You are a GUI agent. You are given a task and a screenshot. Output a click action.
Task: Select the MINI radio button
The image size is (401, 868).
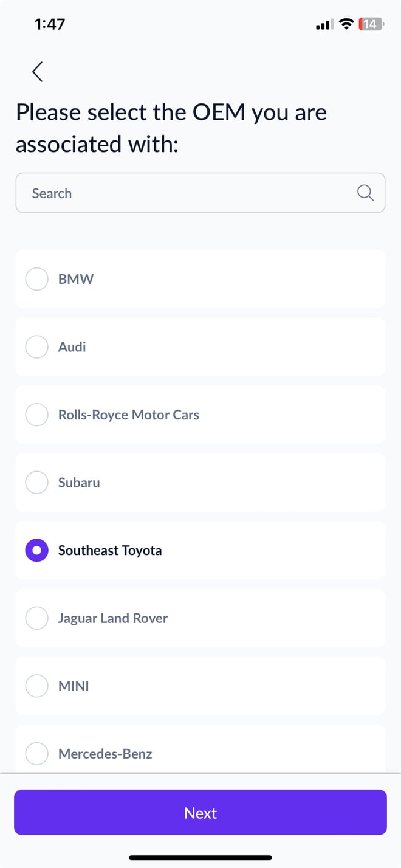[36, 686]
